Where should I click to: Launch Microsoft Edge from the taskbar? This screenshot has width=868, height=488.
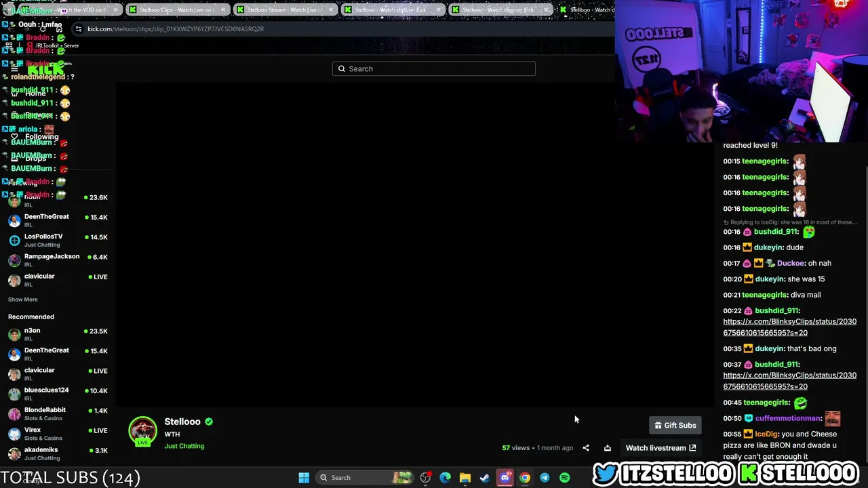click(445, 478)
